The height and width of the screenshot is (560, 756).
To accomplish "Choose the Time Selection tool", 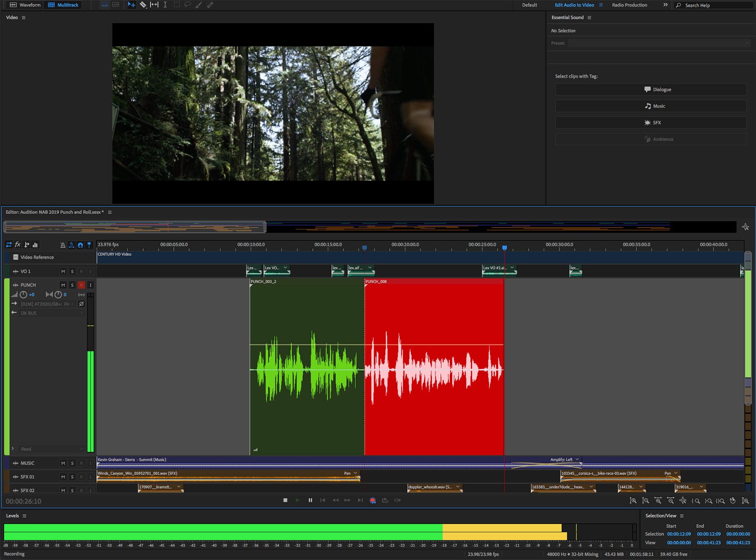I will coord(165,5).
